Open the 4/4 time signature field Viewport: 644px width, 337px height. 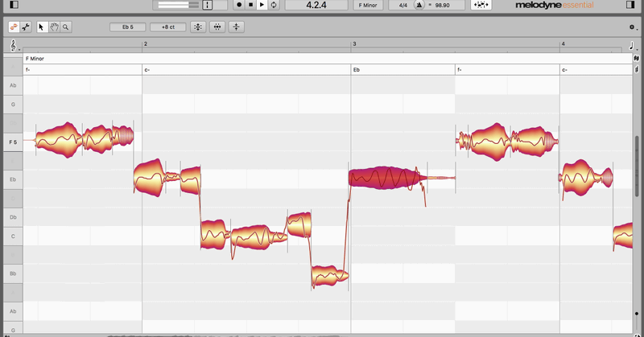[403, 5]
